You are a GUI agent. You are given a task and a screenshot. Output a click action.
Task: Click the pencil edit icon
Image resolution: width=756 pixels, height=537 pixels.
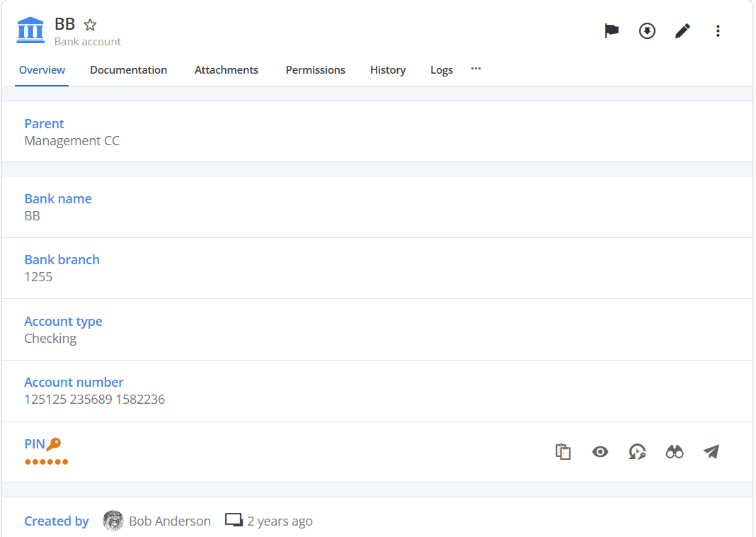(682, 31)
